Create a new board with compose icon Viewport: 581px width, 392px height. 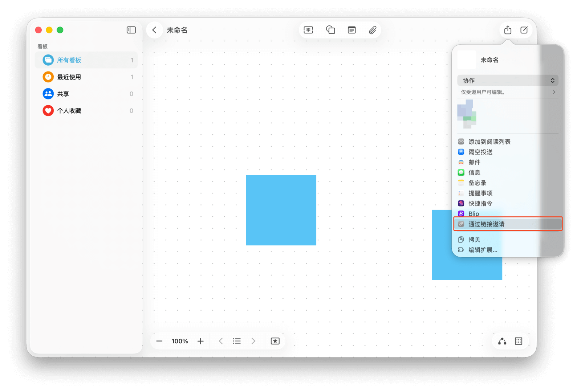point(524,30)
